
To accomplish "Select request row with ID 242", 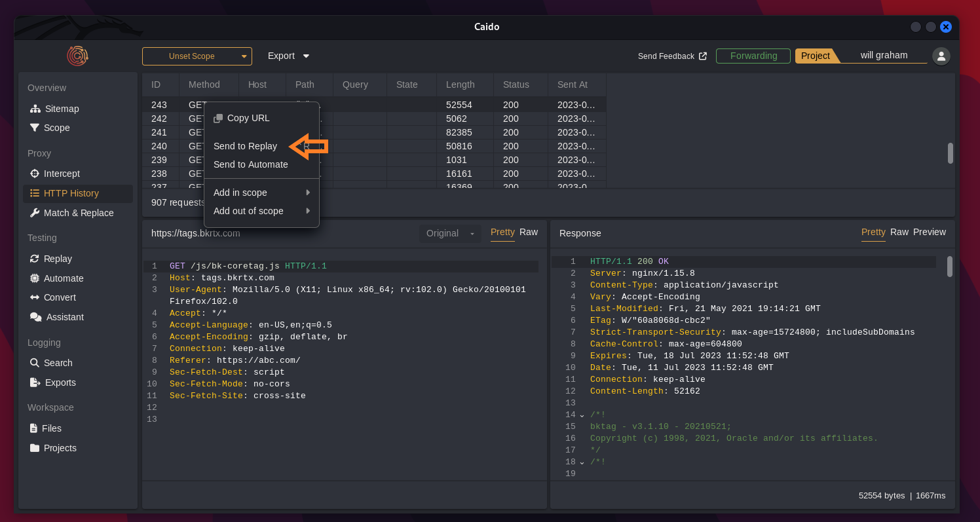I will (x=374, y=119).
